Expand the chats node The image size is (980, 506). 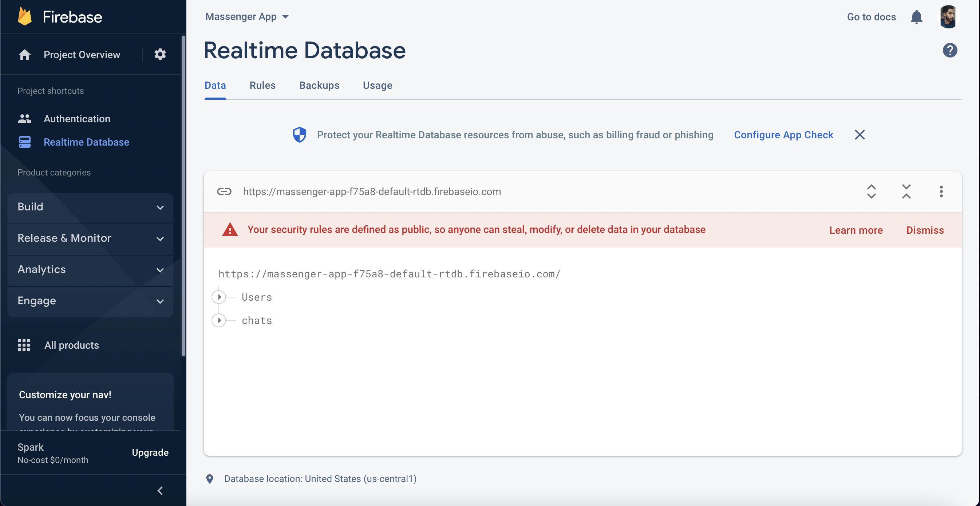219,320
